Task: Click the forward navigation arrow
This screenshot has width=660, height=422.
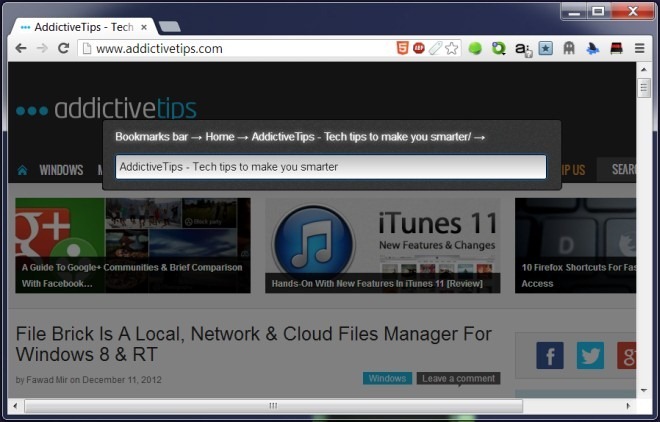Action: (42, 48)
